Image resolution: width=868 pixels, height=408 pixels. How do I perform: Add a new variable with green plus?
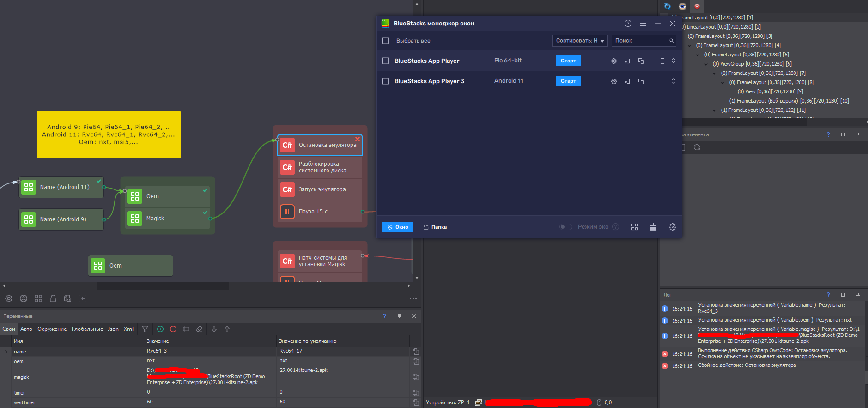pyautogui.click(x=160, y=329)
